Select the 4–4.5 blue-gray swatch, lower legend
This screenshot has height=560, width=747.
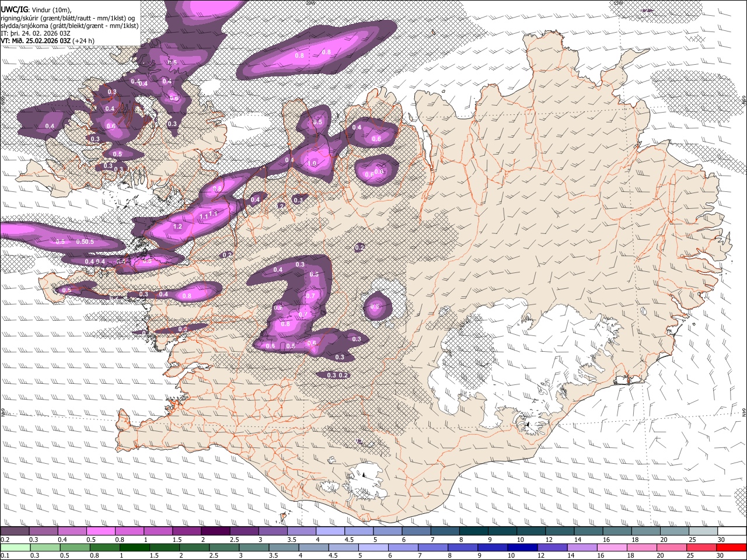click(313, 547)
